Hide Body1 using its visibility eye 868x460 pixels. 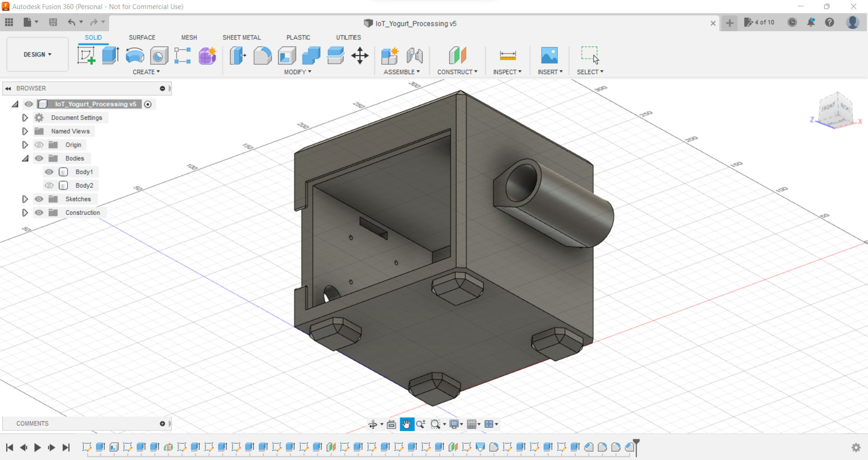pos(49,172)
